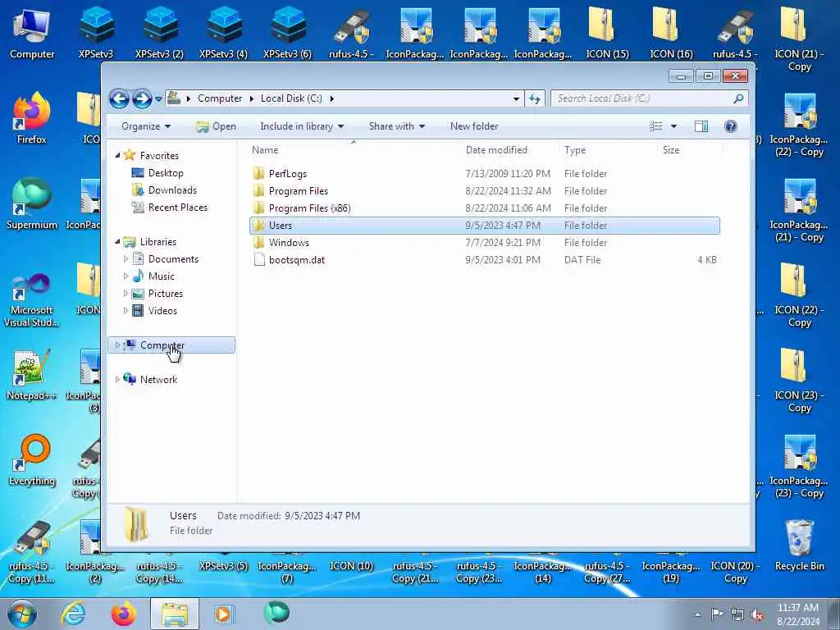
Task: Select Microsoft Visual Studio desktop shortcut
Action: pyautogui.click(x=32, y=300)
